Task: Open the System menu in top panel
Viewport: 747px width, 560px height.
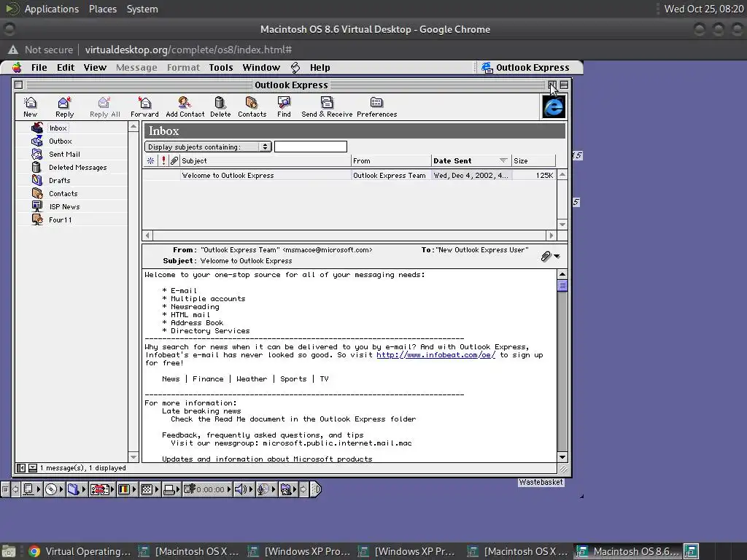Action: tap(142, 9)
